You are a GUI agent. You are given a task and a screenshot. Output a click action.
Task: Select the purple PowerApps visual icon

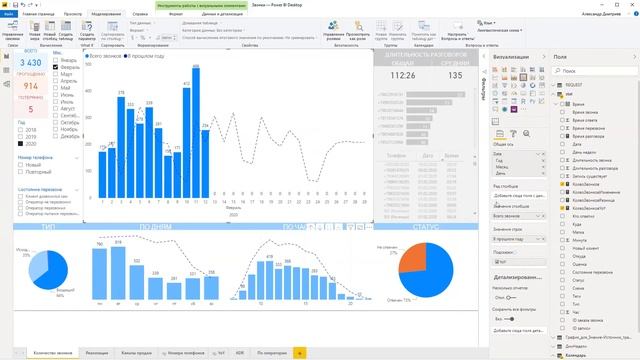click(514, 109)
